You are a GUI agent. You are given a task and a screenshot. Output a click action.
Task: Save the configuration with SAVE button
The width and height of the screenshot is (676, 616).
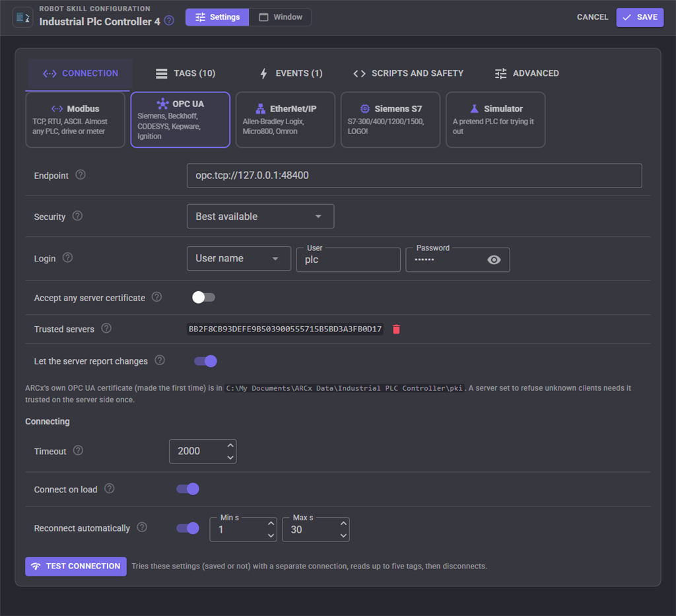pyautogui.click(x=640, y=18)
